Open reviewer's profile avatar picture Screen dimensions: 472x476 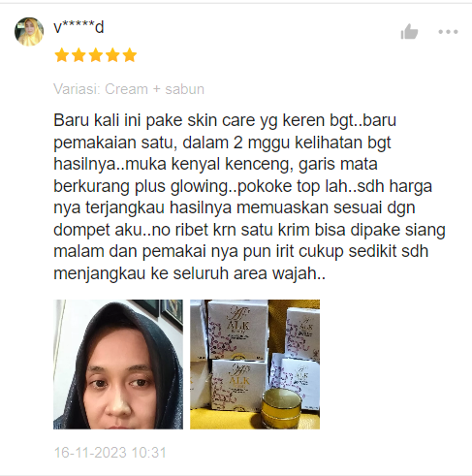pyautogui.click(x=29, y=32)
